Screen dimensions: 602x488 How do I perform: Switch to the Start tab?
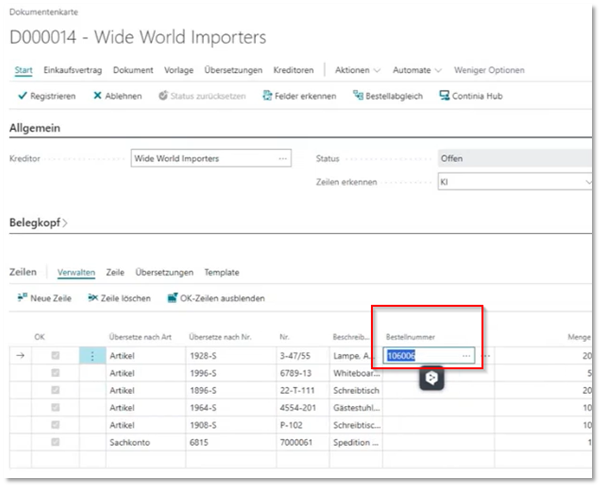[x=23, y=70]
